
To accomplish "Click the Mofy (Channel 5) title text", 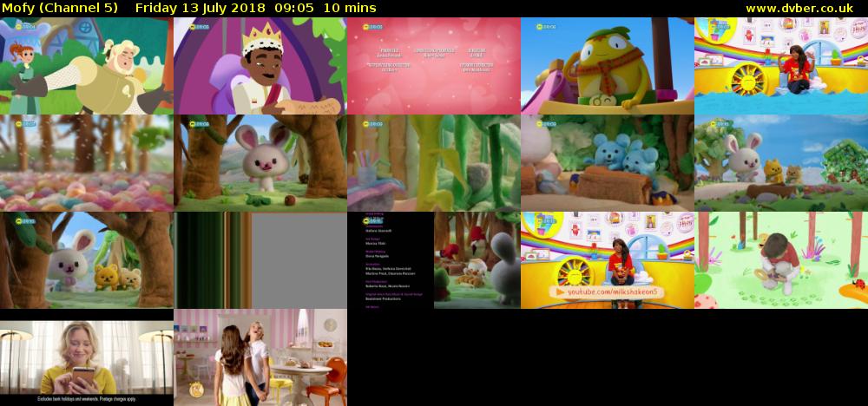I will pos(60,9).
